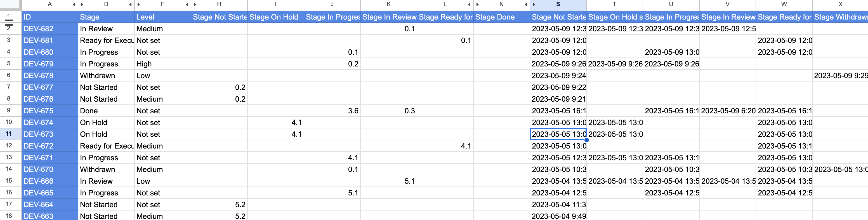Select column T header
This screenshot has height=220, width=868.
pyautogui.click(x=615, y=4)
